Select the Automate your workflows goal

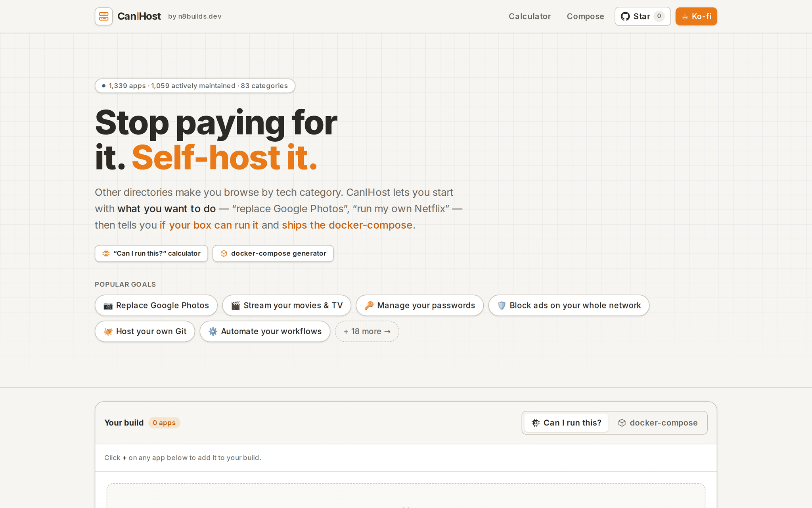[265, 331]
